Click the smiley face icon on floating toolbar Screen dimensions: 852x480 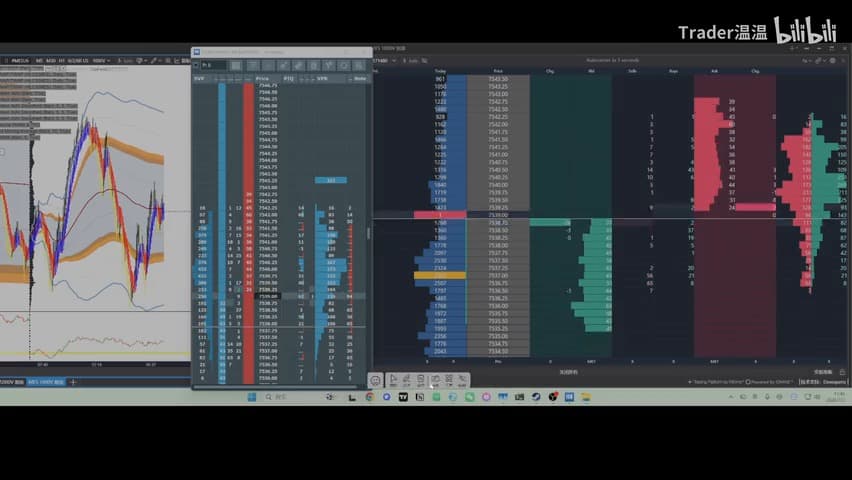375,381
